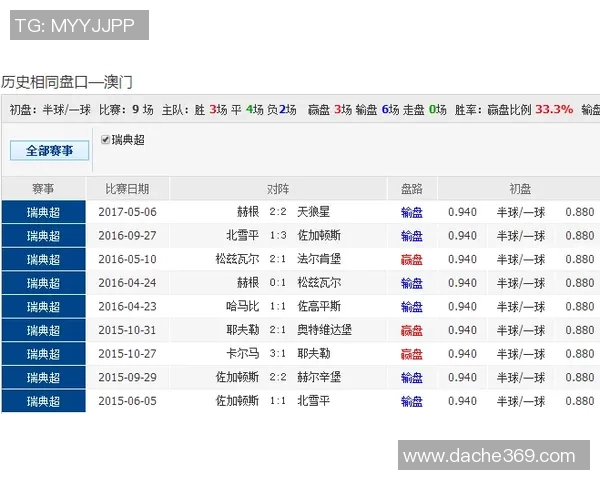The height and width of the screenshot is (480, 600).
Task: Open 瑞典超 league cell for 2016-04-23 match
Action: click(44, 307)
